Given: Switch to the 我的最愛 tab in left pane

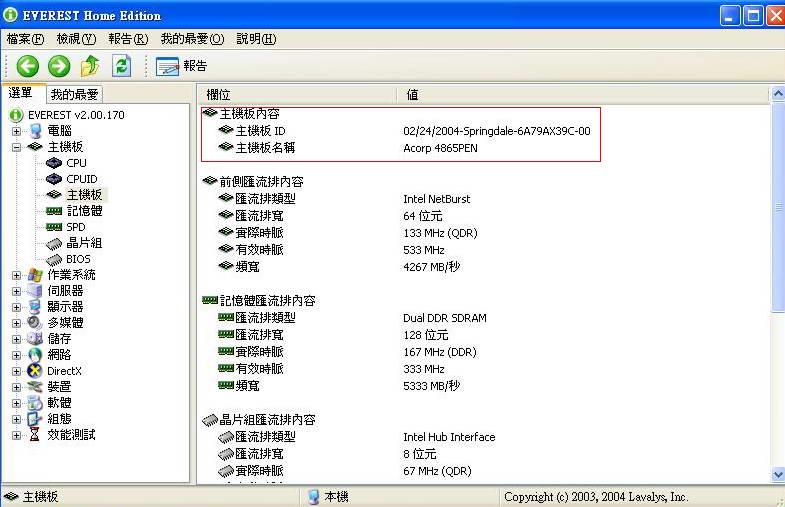Looking at the screenshot, I should tap(74, 94).
